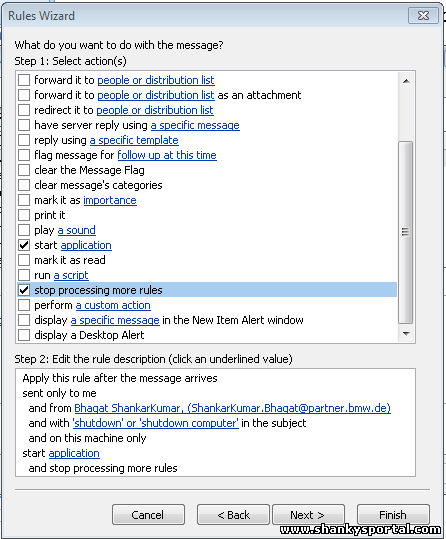Click 'application' link in the actions list
Viewport: 446px width, 539px height.
tap(86, 245)
